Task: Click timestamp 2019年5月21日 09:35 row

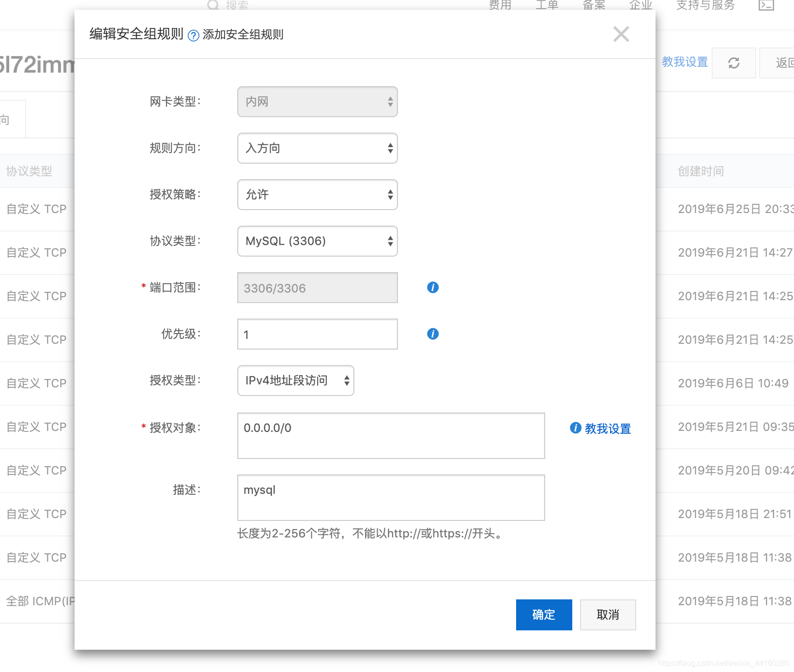Action: pyautogui.click(x=735, y=427)
